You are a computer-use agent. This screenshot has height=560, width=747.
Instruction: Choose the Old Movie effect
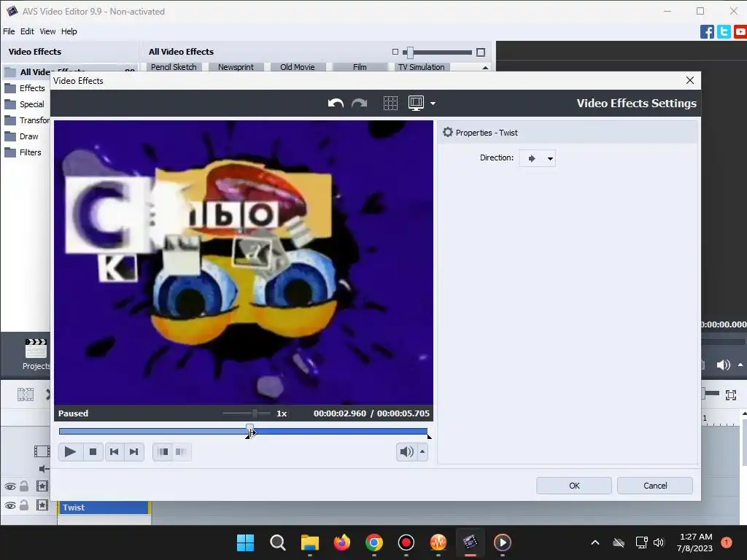pos(298,67)
